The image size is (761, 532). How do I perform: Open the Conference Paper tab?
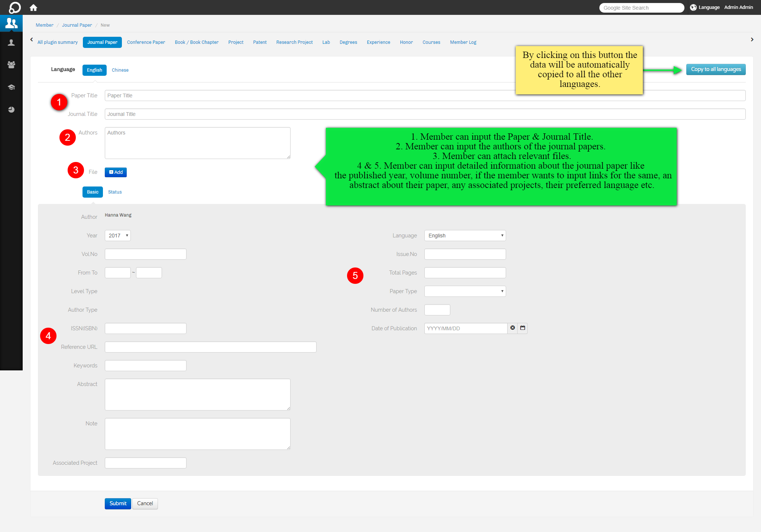(x=146, y=42)
